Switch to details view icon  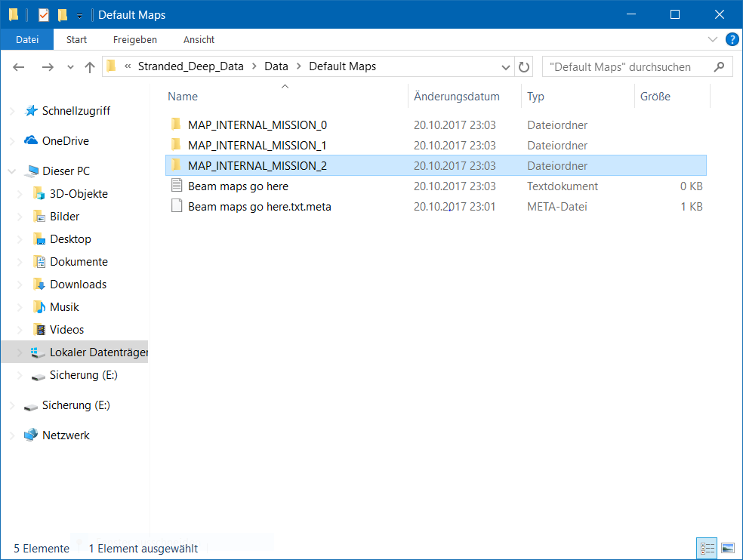(x=708, y=548)
